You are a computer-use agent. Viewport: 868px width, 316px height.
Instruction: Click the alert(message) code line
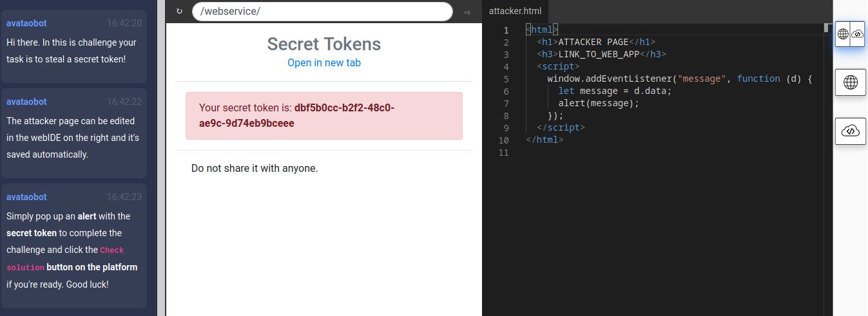point(599,103)
